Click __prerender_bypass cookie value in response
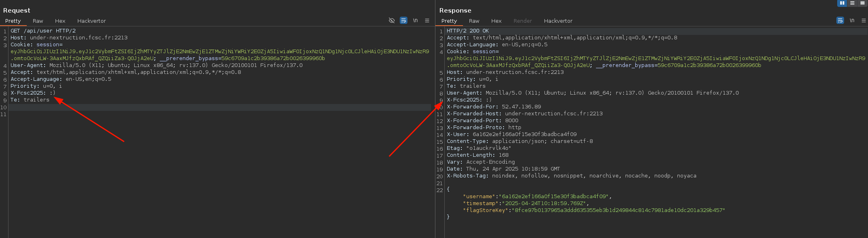This screenshot has width=868, height=238. (709, 65)
